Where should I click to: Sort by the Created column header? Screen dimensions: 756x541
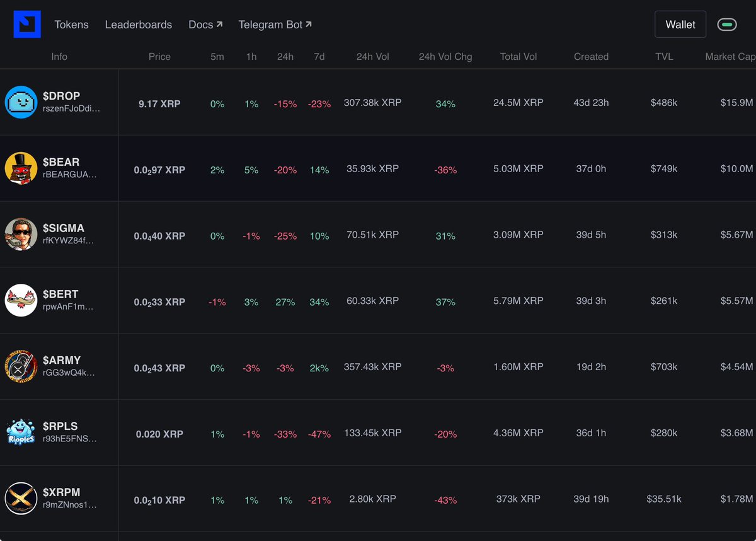(591, 57)
